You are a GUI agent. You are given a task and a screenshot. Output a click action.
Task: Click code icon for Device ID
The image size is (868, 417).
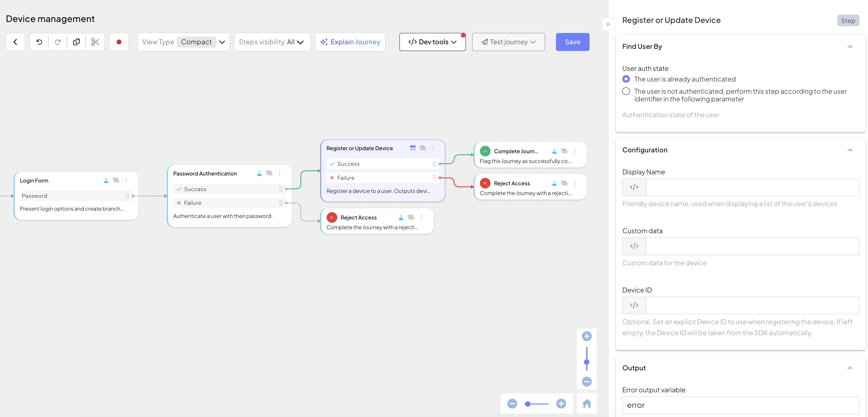click(634, 305)
